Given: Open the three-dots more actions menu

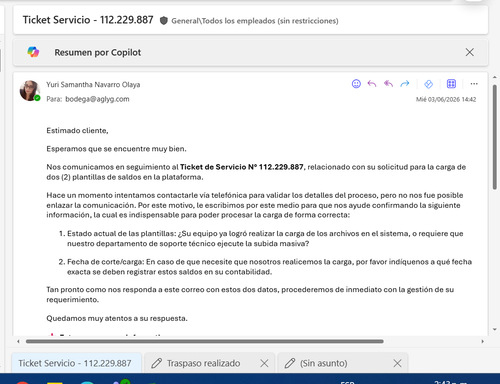Looking at the screenshot, I should (474, 84).
